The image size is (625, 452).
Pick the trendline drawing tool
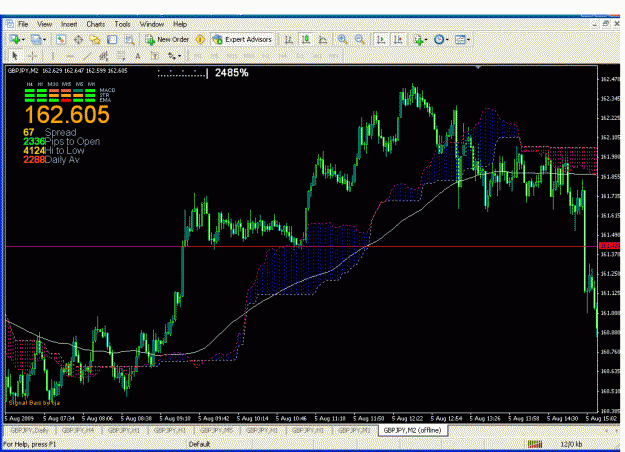coord(87,56)
